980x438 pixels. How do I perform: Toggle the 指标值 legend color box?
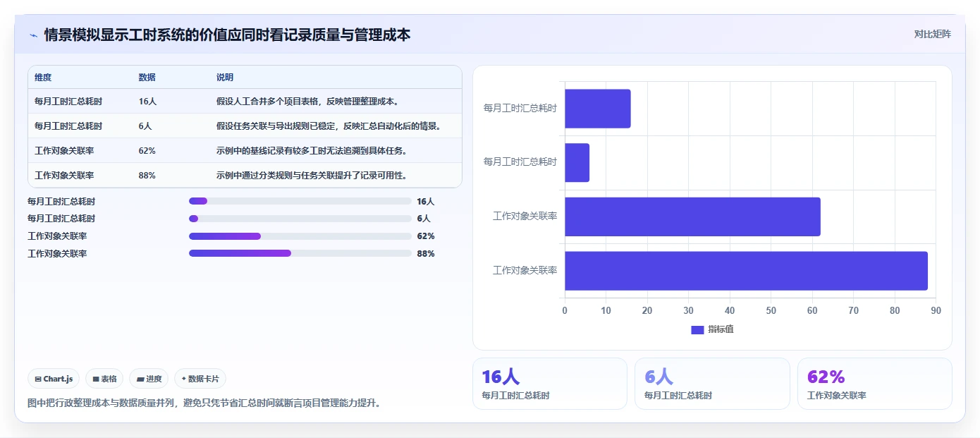[697, 329]
